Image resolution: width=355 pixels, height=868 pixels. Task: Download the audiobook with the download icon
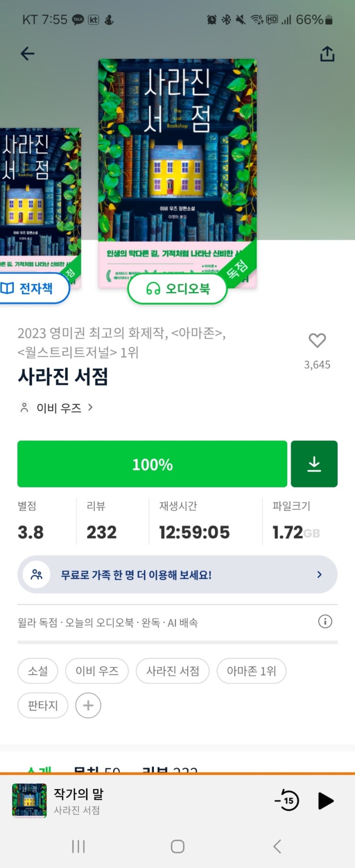(x=314, y=464)
